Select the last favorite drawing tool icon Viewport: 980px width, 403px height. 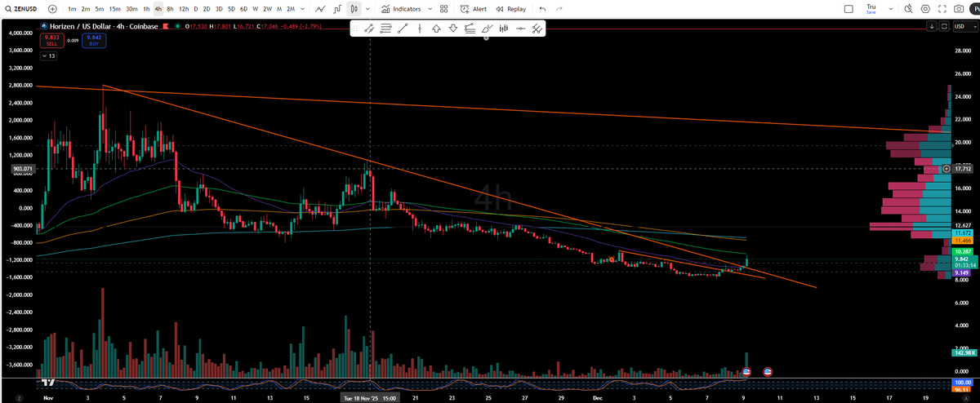[537, 29]
